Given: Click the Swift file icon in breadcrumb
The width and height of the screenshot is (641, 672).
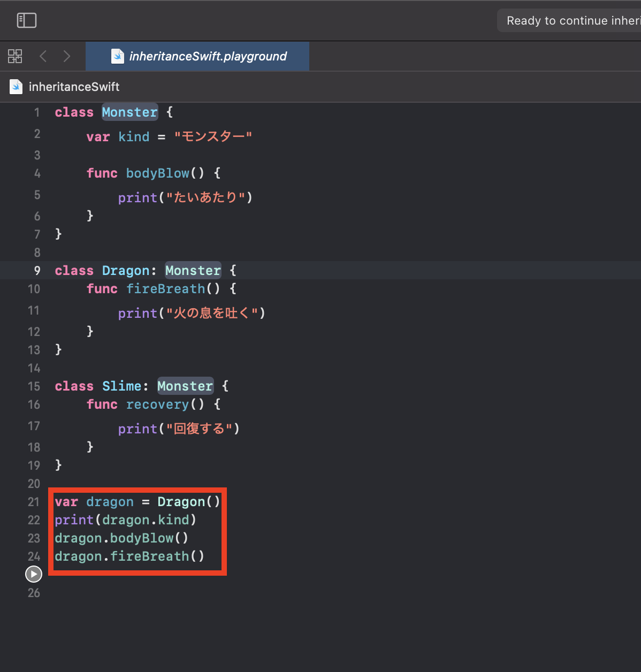Looking at the screenshot, I should tap(16, 87).
